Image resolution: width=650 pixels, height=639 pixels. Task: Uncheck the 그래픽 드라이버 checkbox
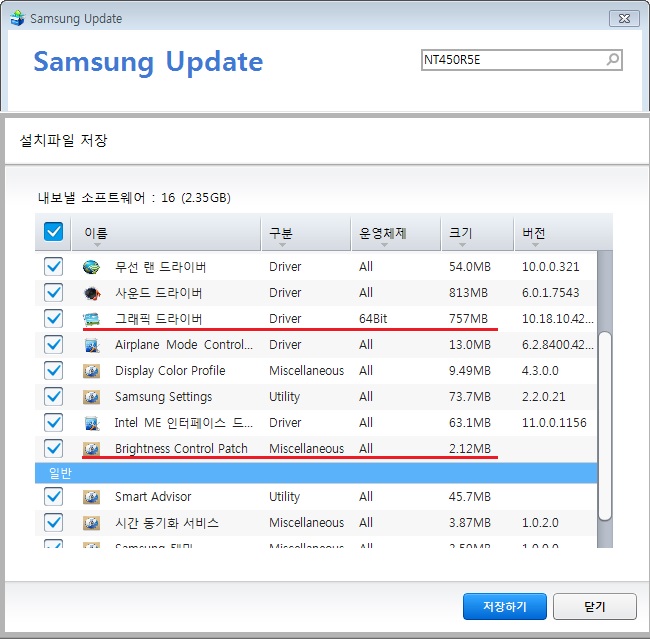pyautogui.click(x=53, y=319)
